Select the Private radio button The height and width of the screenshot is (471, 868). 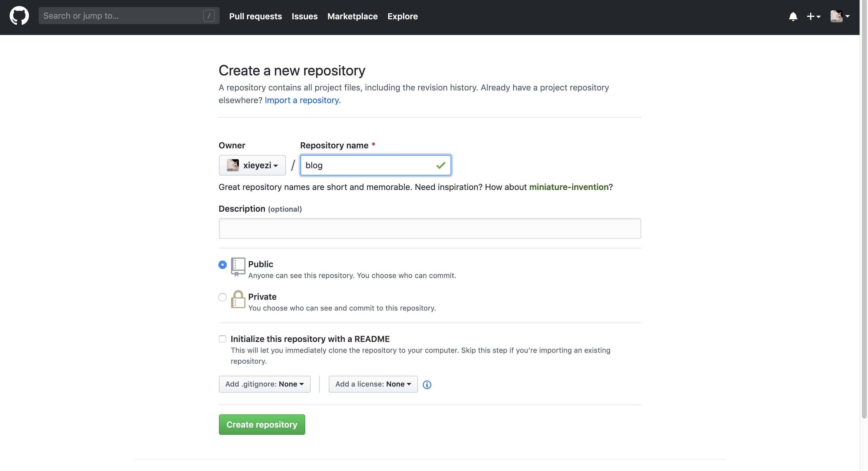(222, 297)
